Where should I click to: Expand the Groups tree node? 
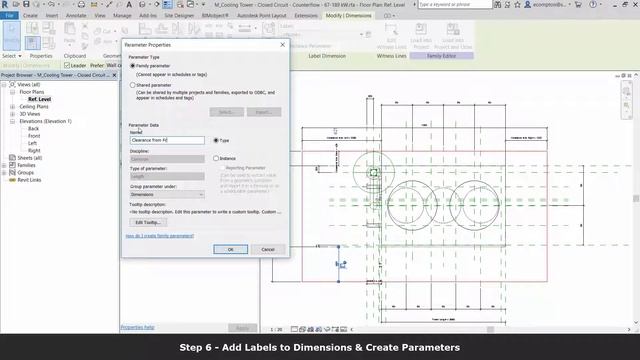(x=4, y=173)
